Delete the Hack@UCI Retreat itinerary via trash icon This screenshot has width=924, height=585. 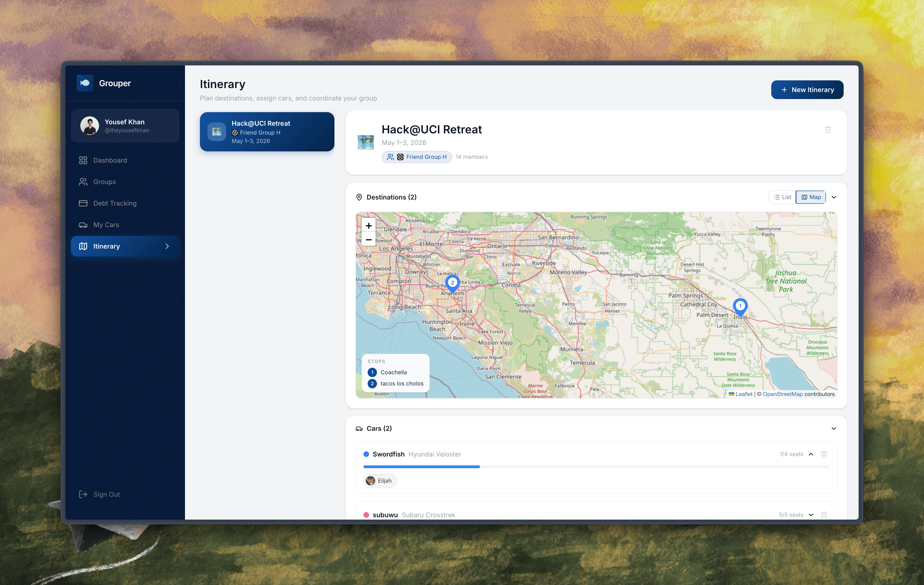(828, 130)
